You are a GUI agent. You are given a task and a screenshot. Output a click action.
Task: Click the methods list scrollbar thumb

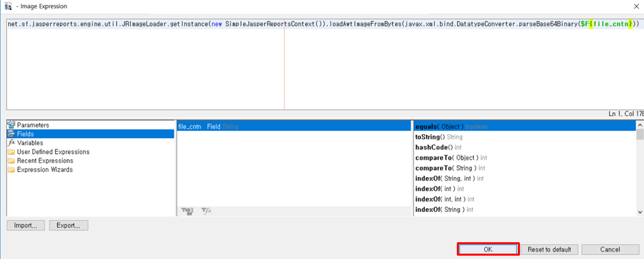point(640,134)
